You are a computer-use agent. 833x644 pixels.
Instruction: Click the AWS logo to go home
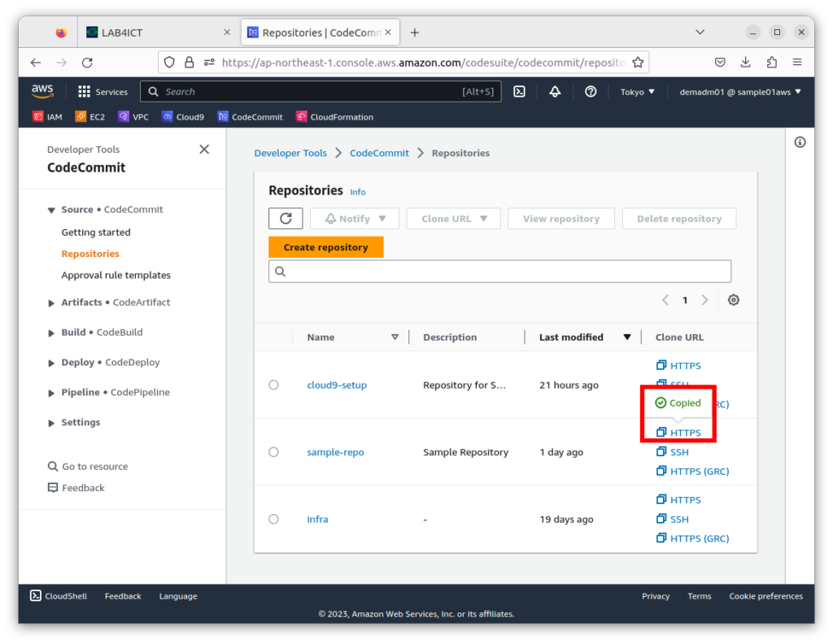(x=42, y=91)
